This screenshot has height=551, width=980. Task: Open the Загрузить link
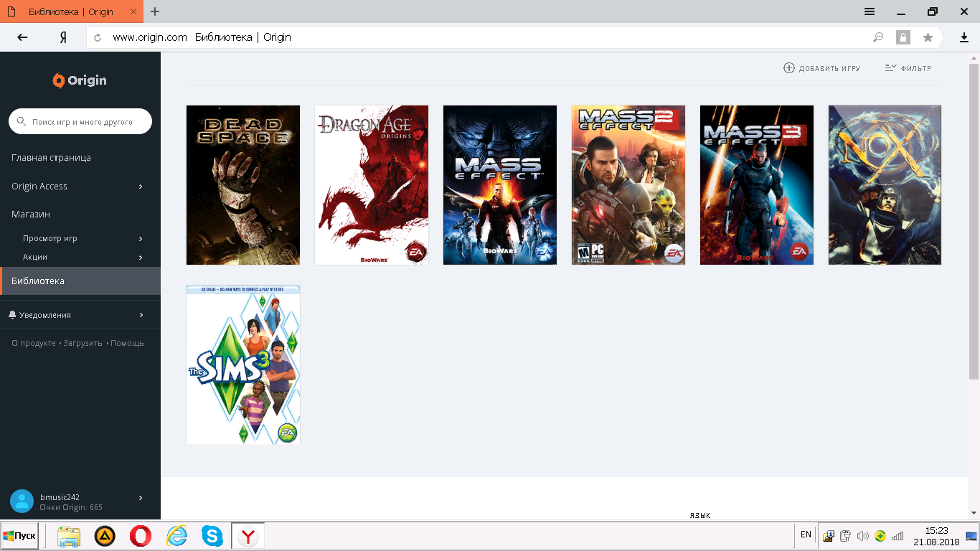(x=83, y=344)
